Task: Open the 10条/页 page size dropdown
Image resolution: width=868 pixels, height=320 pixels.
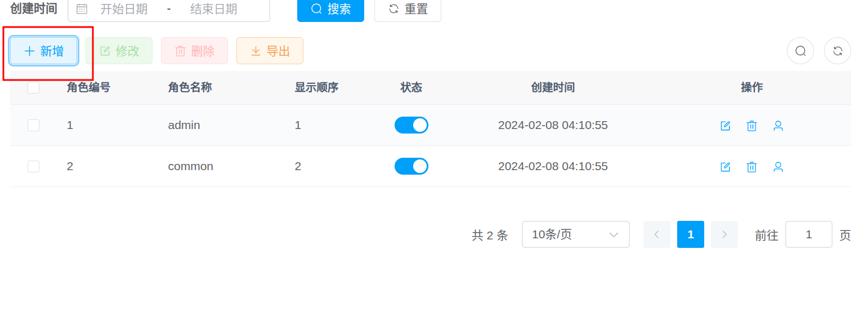Action: pyautogui.click(x=575, y=234)
